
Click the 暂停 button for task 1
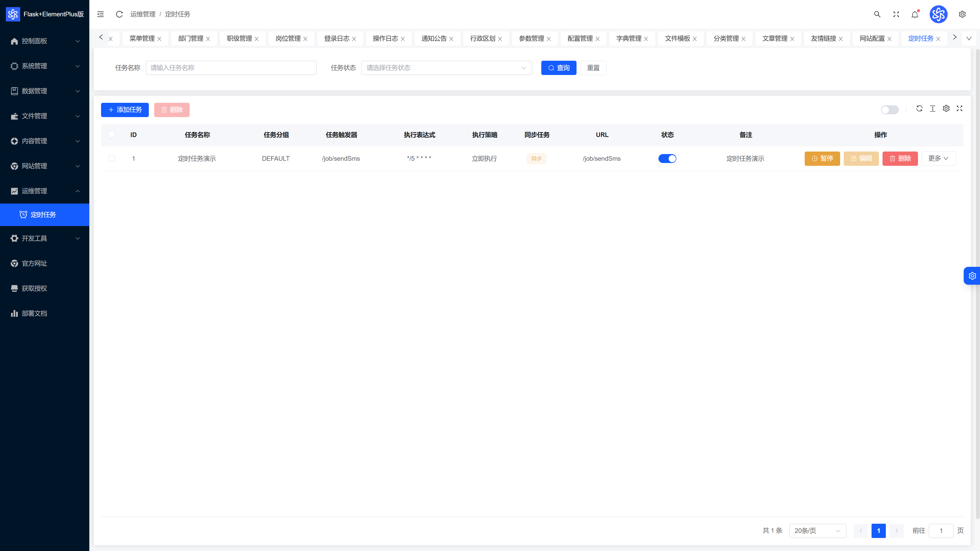pyautogui.click(x=822, y=159)
